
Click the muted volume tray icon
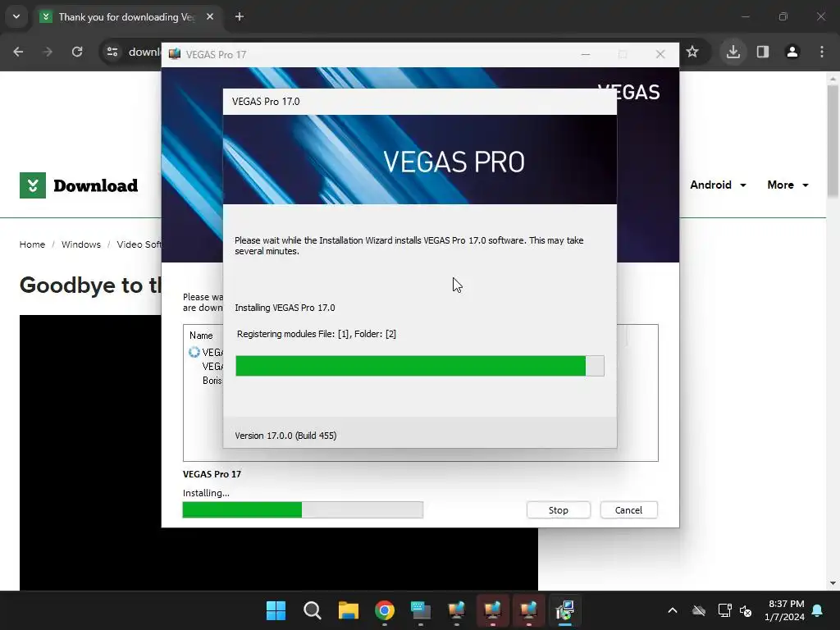(x=745, y=610)
